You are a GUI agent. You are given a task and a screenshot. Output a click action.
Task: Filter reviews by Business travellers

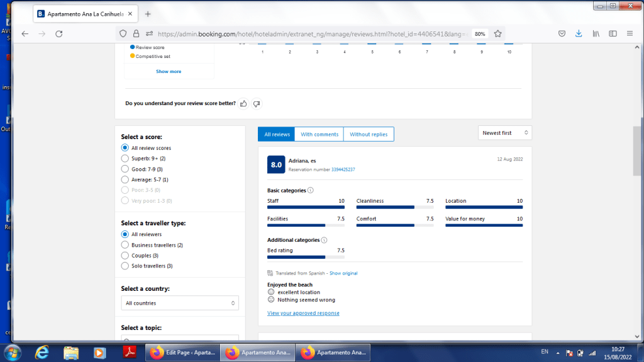tap(125, 245)
